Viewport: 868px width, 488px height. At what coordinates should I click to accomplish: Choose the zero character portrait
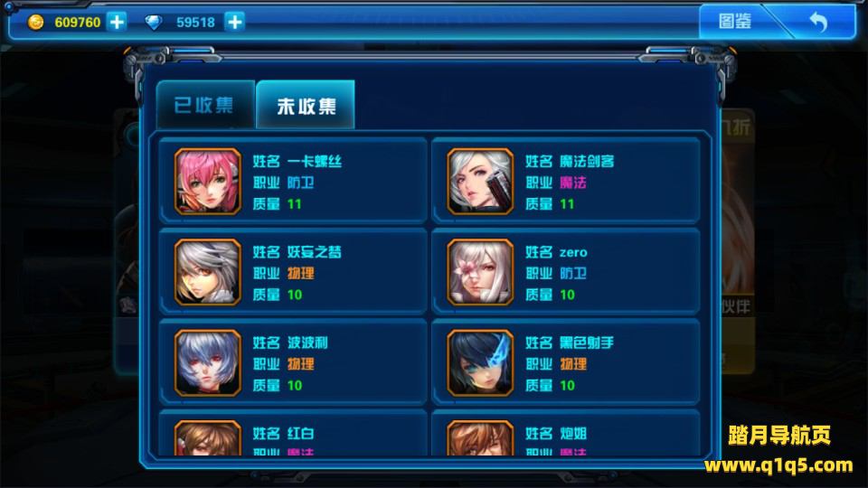point(480,272)
